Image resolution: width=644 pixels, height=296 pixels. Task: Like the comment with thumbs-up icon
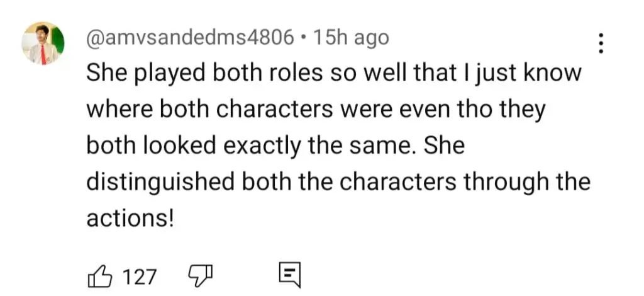100,276
